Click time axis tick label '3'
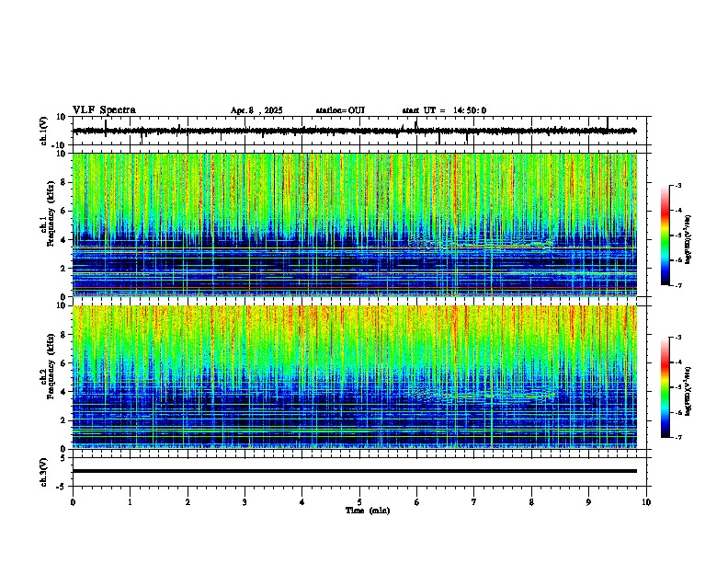 coord(245,502)
